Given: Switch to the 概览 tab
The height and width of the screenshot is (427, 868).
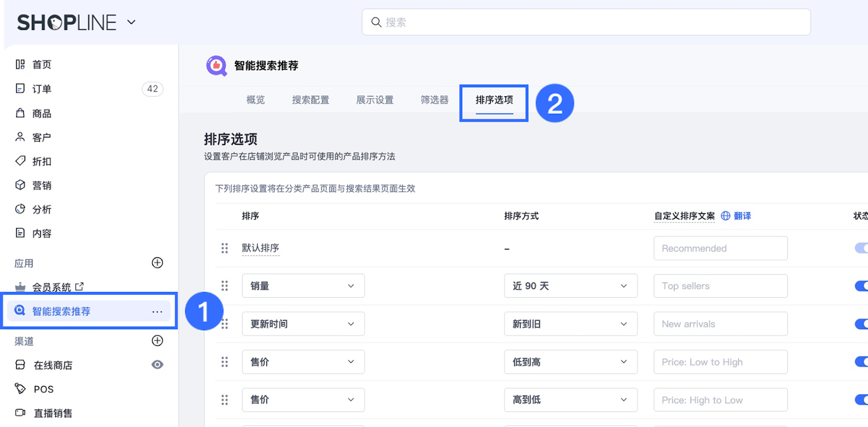Looking at the screenshot, I should 256,100.
